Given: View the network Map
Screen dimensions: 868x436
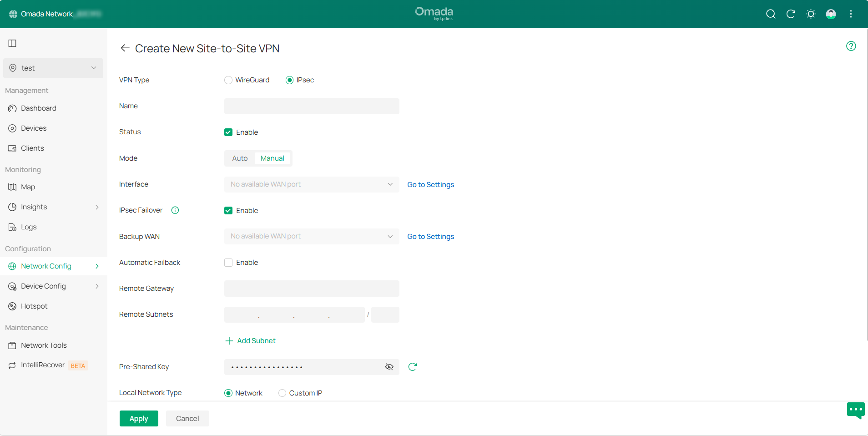Looking at the screenshot, I should (x=28, y=187).
